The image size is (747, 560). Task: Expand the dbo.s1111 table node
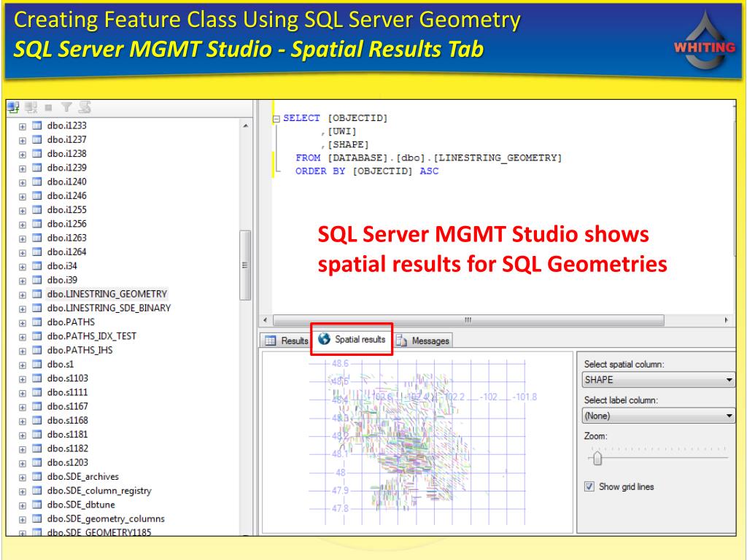click(22, 393)
